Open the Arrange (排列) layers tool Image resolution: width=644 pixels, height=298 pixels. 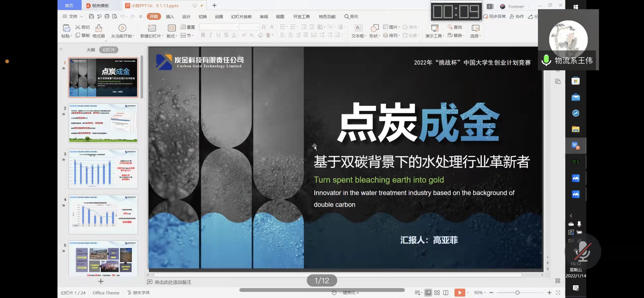click(x=391, y=35)
